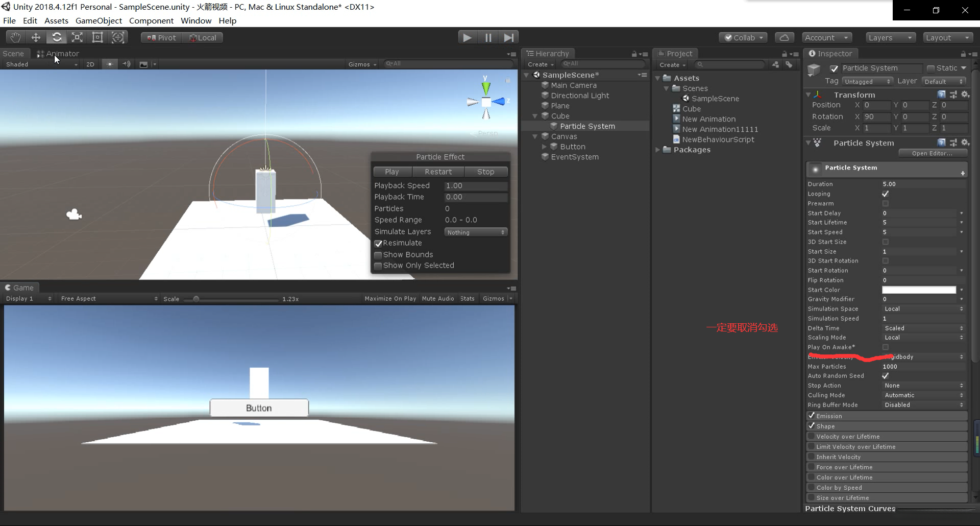Image resolution: width=980 pixels, height=526 pixels.
Task: Enable the Prewarm checkbox
Action: (x=886, y=204)
